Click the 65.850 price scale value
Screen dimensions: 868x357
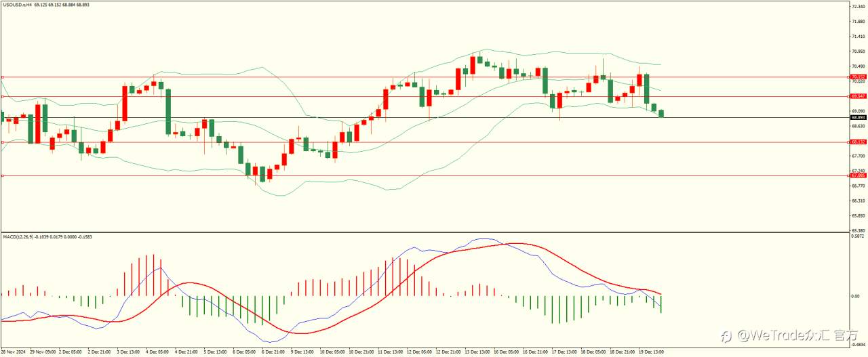coord(859,215)
